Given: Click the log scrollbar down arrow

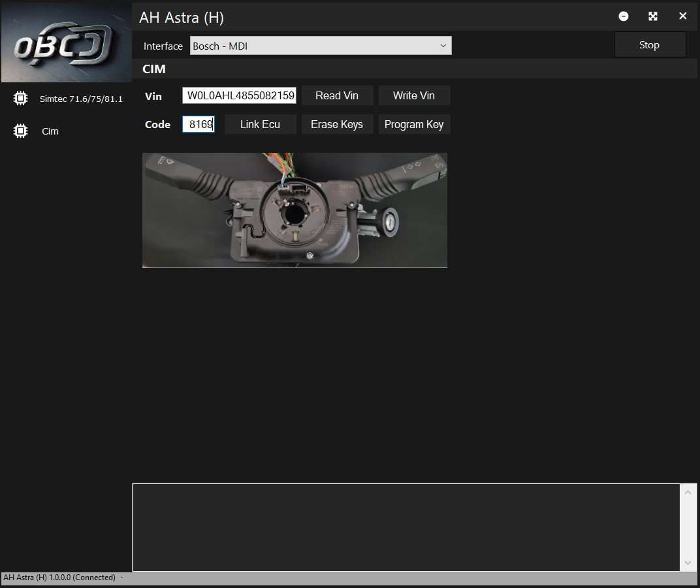Looking at the screenshot, I should (x=688, y=563).
